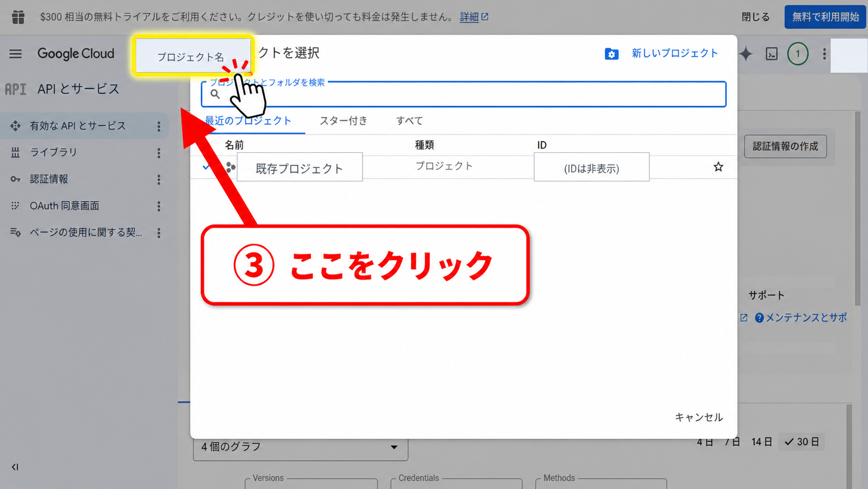
Task: Click the Versions filter field
Action: (311, 483)
